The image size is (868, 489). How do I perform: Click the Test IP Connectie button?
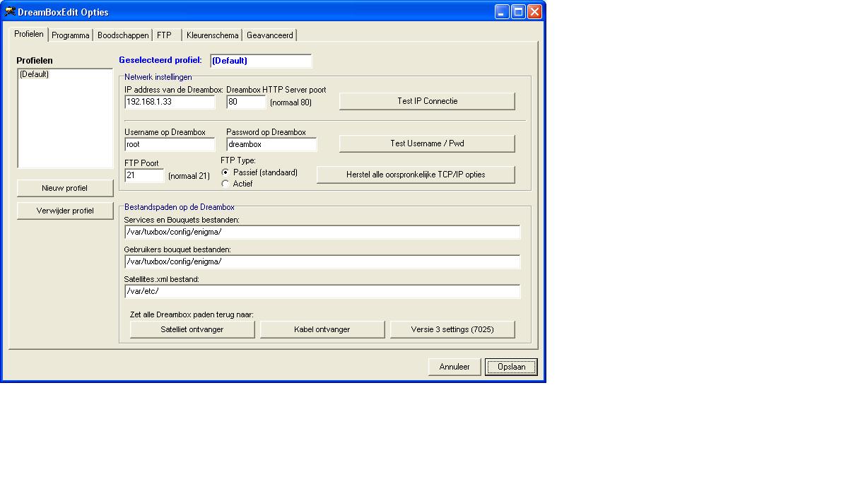pos(427,101)
